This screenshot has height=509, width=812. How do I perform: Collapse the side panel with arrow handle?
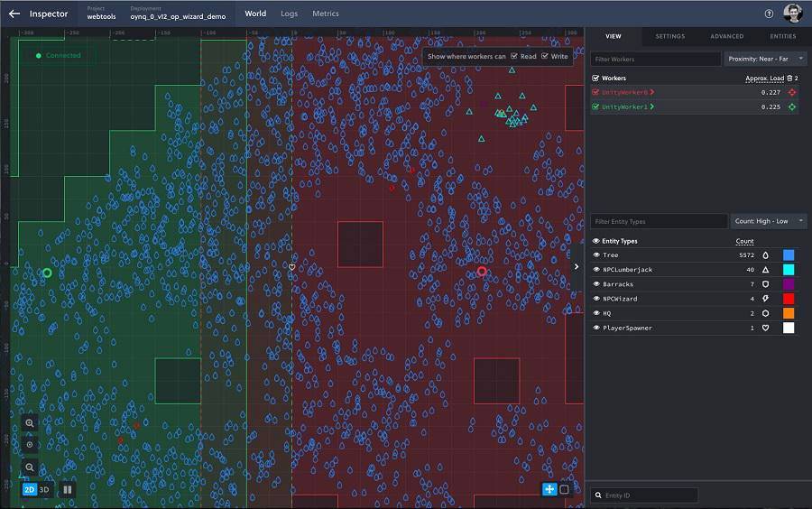pyautogui.click(x=577, y=266)
